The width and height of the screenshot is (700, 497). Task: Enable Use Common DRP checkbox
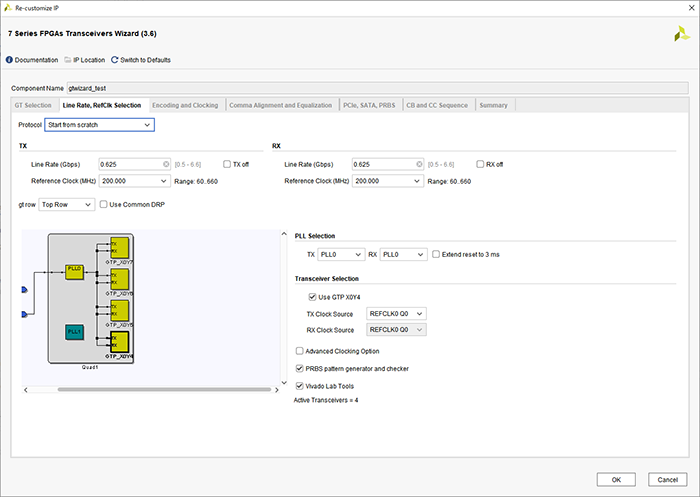click(104, 205)
